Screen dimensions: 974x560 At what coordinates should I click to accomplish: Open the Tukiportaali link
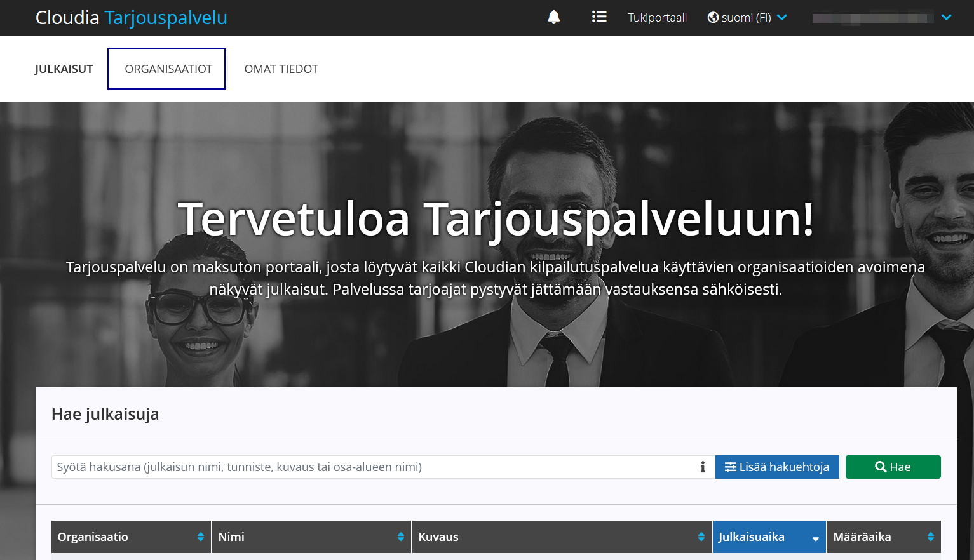[x=658, y=18]
